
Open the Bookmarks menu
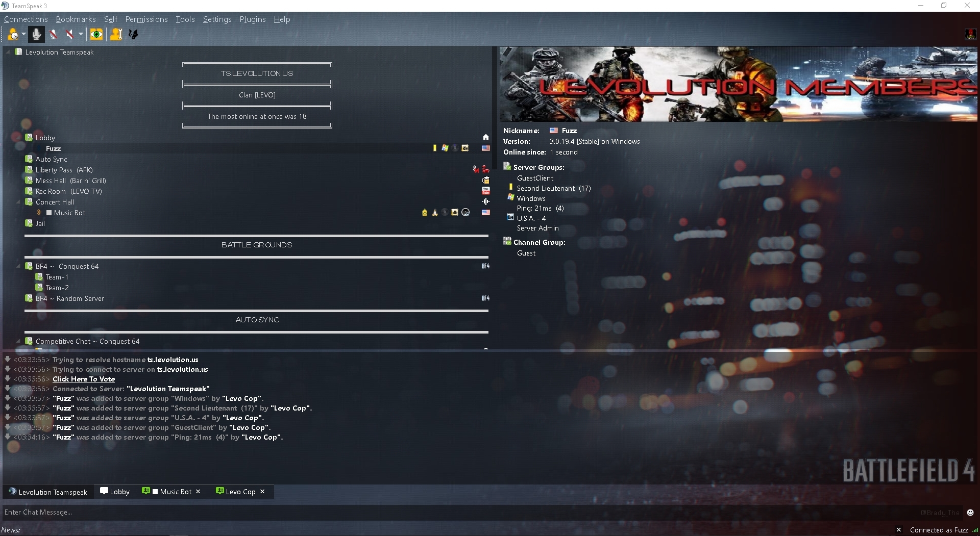point(76,19)
